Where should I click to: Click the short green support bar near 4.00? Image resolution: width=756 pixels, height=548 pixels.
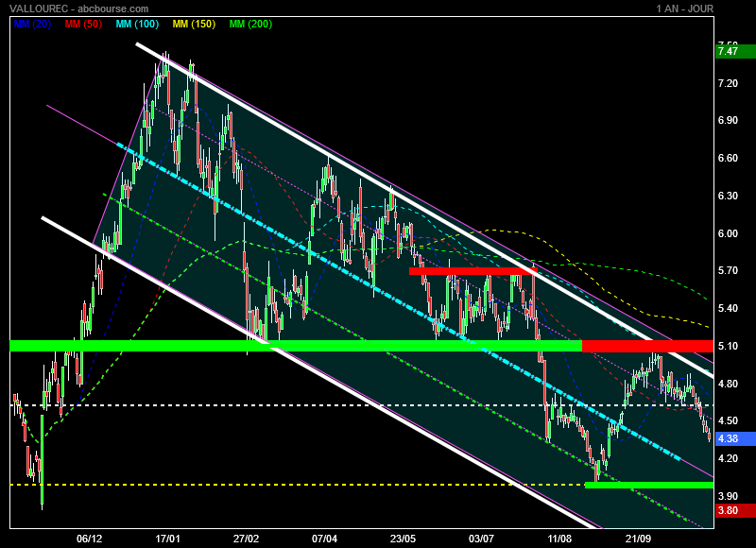pos(649,485)
